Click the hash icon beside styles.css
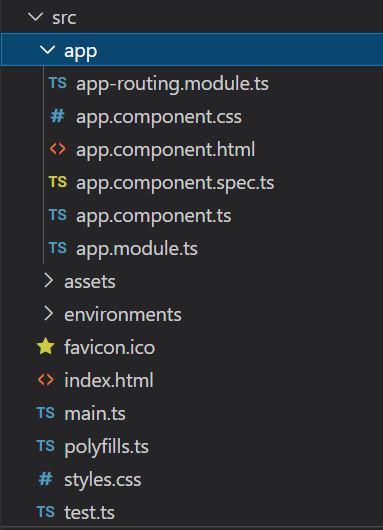 (46, 479)
